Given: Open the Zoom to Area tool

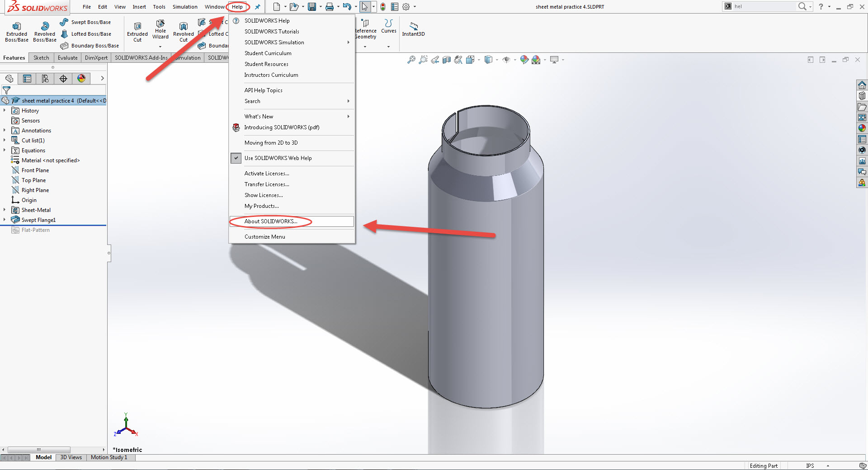Looking at the screenshot, I should [x=423, y=59].
